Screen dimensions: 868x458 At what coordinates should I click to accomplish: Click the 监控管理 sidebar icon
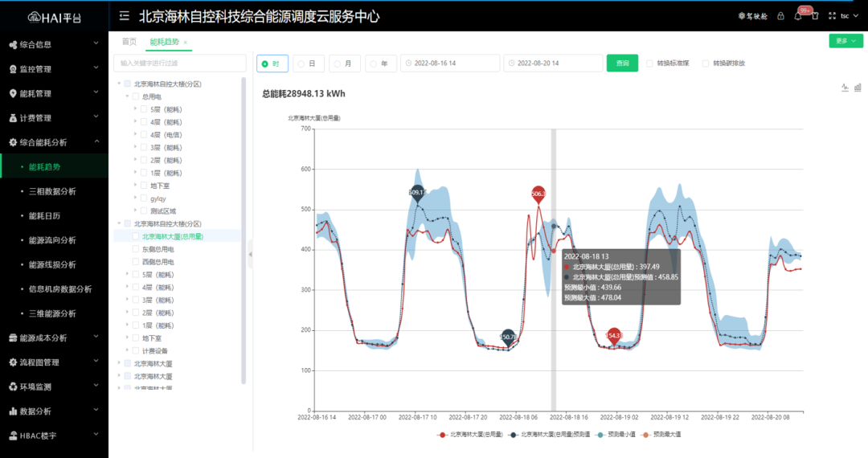(x=13, y=69)
